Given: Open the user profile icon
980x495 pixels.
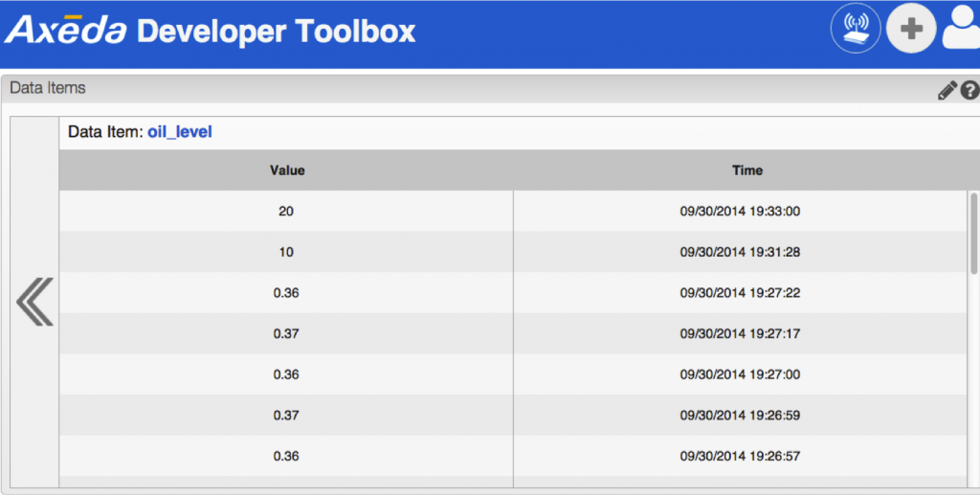Looking at the screenshot, I should pos(962,28).
